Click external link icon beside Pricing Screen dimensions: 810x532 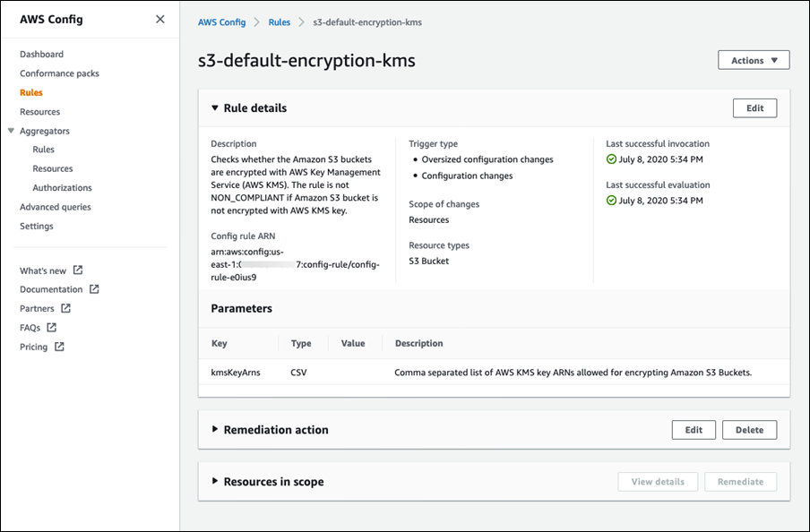(59, 347)
